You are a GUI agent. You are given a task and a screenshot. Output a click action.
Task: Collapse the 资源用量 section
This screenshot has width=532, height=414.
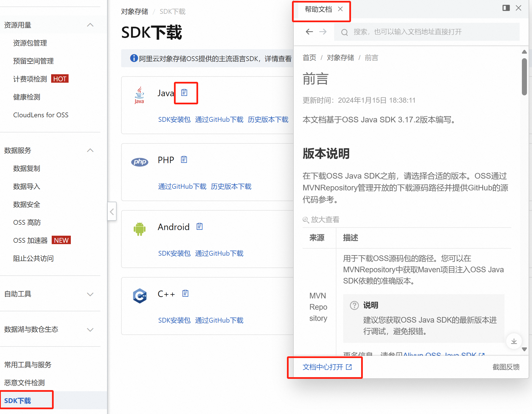pos(90,25)
